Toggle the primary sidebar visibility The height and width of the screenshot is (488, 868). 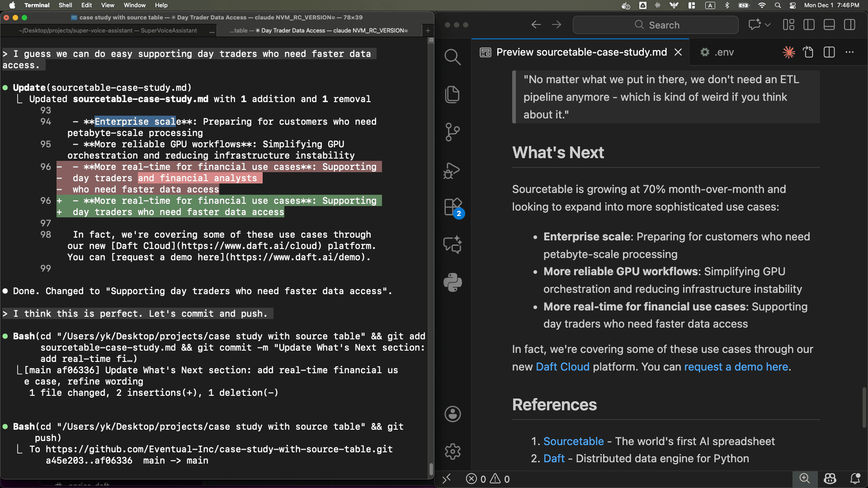[809, 25]
